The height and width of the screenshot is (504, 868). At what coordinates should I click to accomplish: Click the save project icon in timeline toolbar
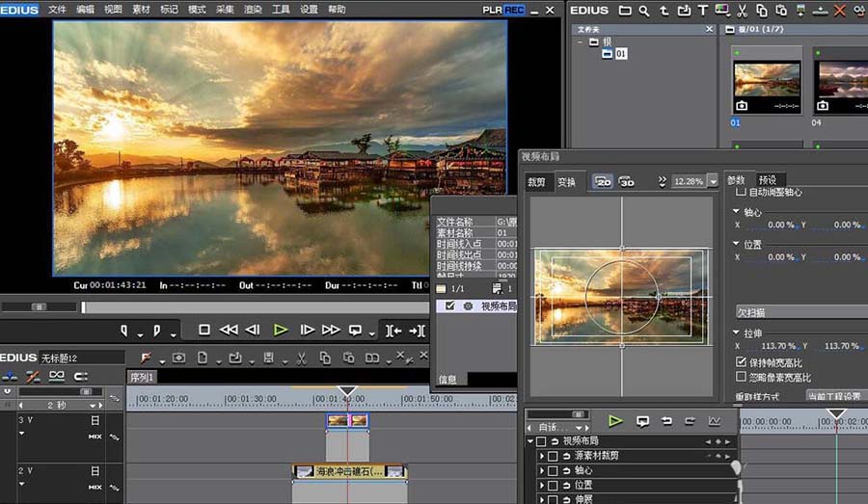point(269,358)
